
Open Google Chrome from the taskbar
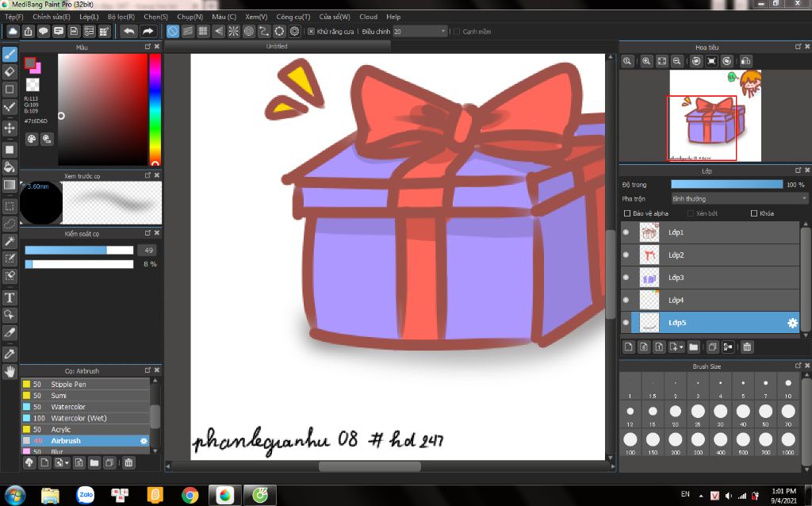point(190,496)
